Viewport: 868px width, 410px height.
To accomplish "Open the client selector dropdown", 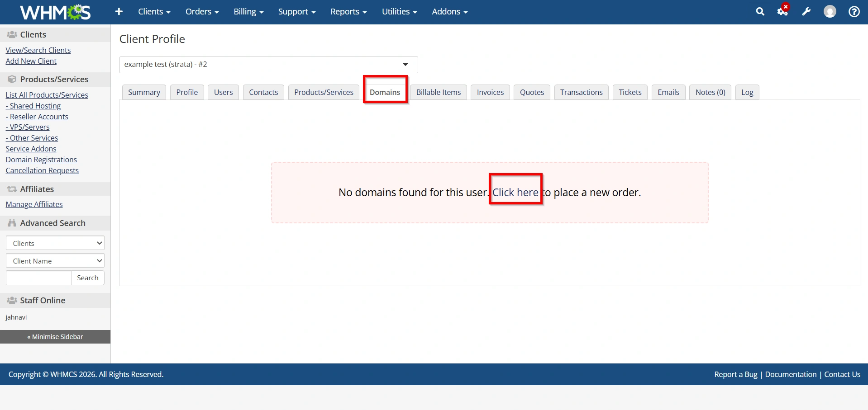I will pyautogui.click(x=268, y=65).
